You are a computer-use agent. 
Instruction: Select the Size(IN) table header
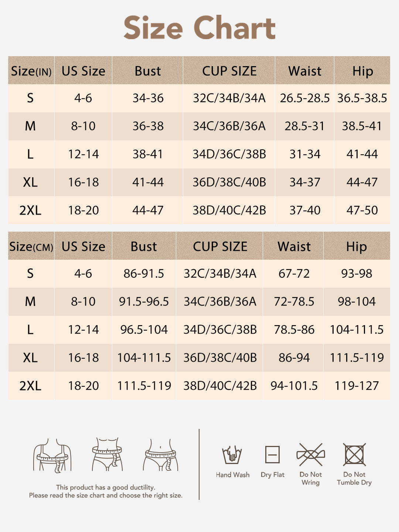pyautogui.click(x=31, y=71)
